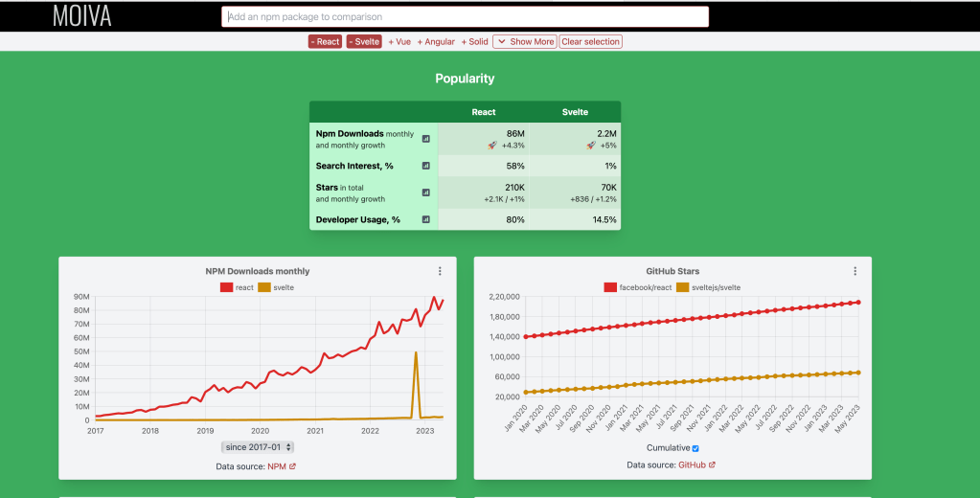Add Angular to the comparison
Screen dimensions: 980x498
coord(437,42)
